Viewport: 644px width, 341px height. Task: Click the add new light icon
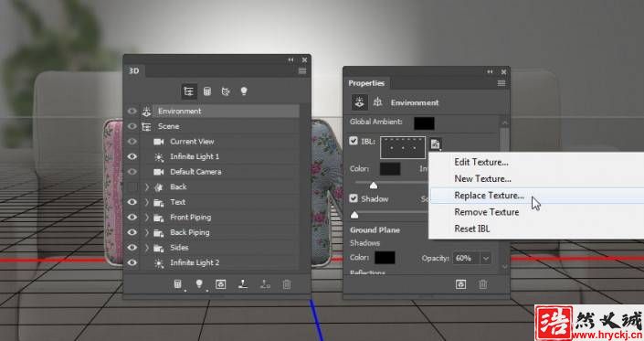(x=199, y=284)
